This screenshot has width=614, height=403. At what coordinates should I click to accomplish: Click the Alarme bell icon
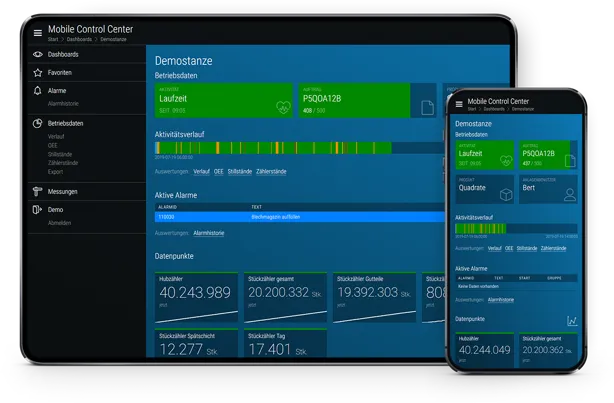click(x=38, y=91)
